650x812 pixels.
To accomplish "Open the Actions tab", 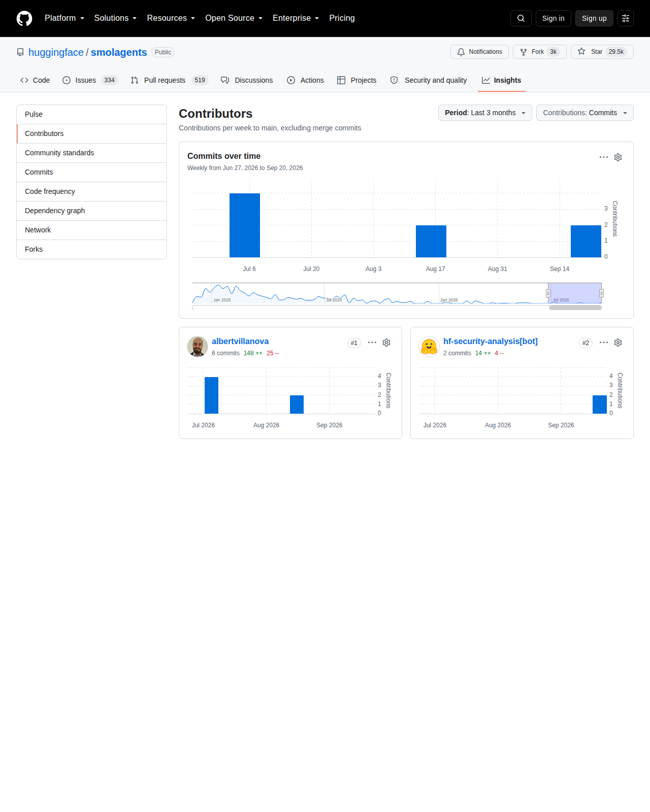I will click(305, 80).
